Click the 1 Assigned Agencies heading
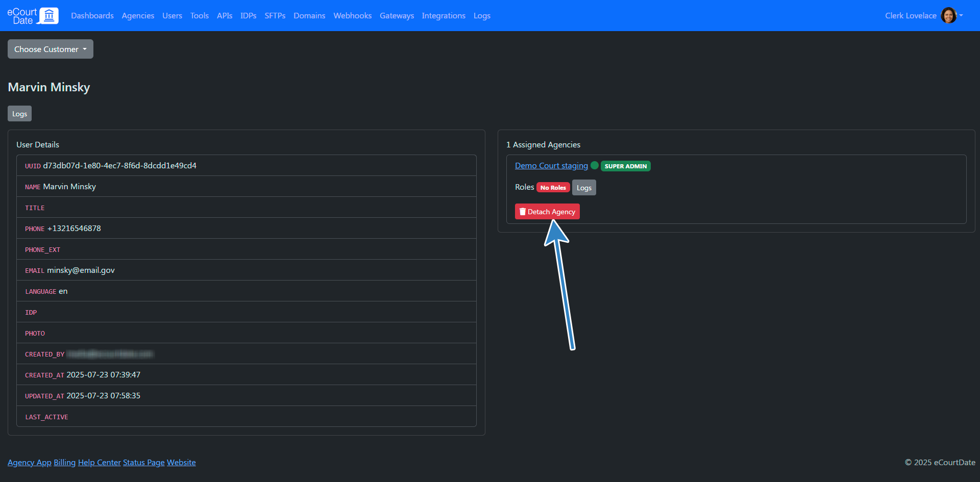Screen dimensions: 980x482 [x=543, y=144]
